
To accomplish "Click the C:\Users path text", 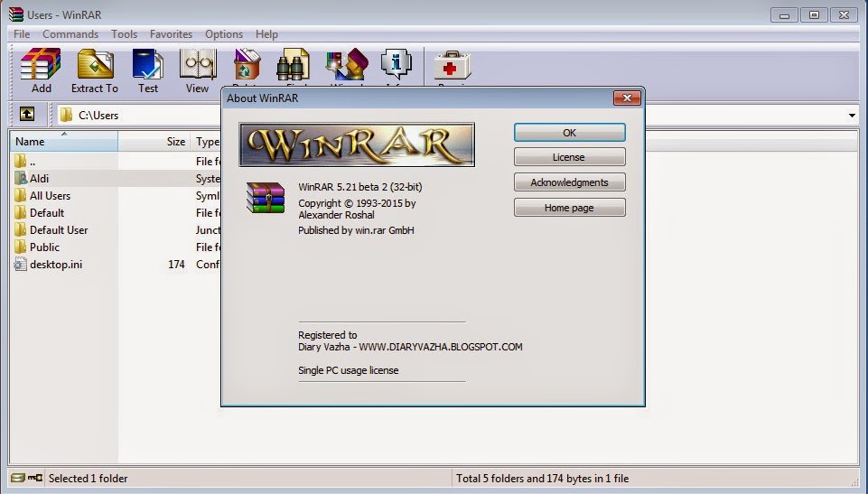I will pos(98,115).
